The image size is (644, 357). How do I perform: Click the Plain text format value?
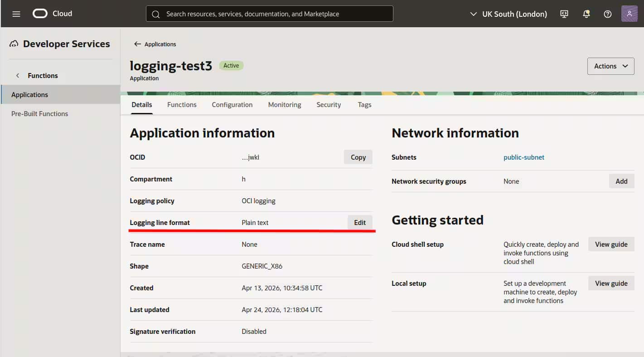[255, 223]
